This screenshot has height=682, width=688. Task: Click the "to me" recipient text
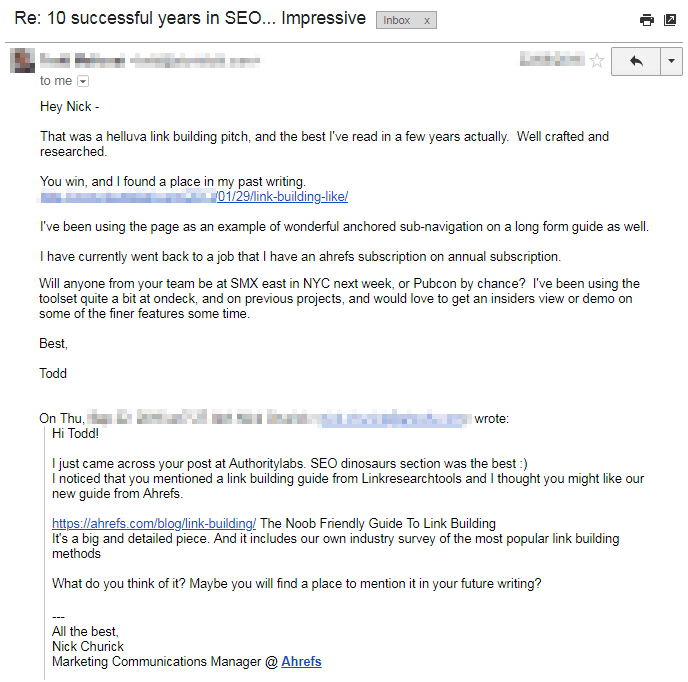pyautogui.click(x=56, y=81)
